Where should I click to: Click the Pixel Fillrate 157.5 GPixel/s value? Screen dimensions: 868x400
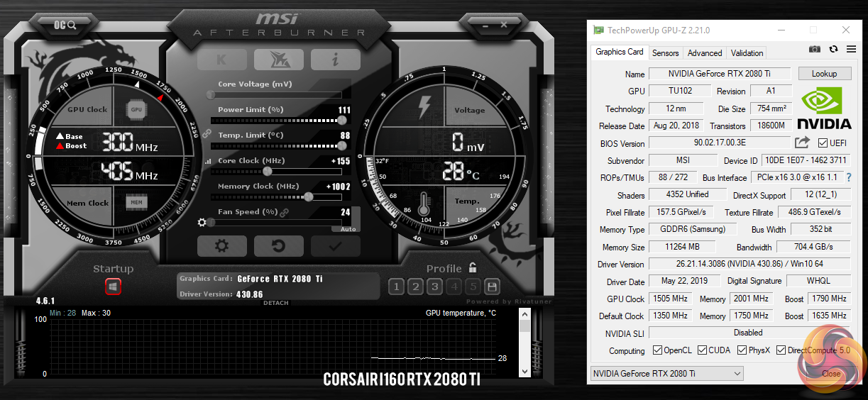pos(681,212)
